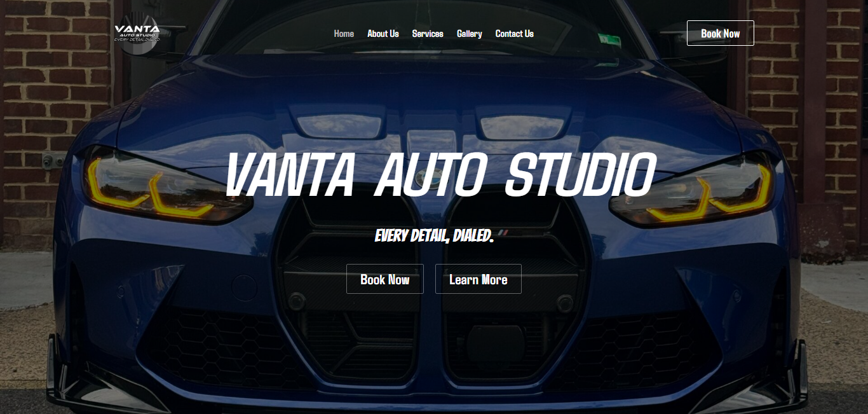Select the Learn More button
The image size is (868, 414).
tap(478, 279)
